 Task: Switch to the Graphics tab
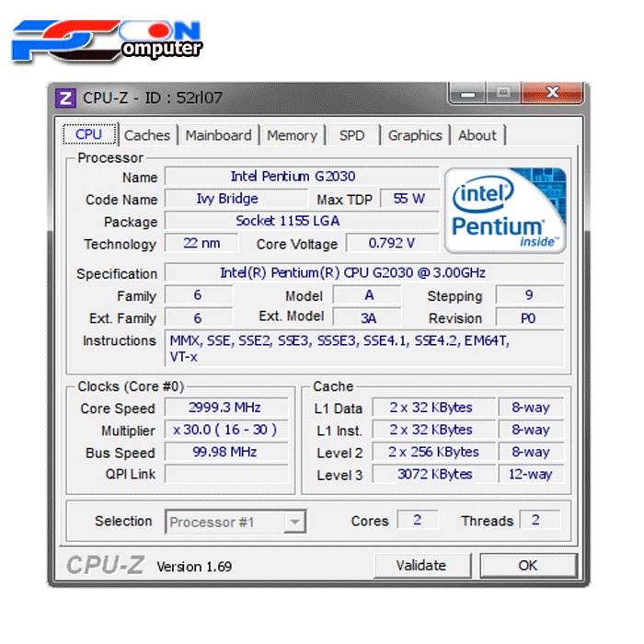[415, 135]
